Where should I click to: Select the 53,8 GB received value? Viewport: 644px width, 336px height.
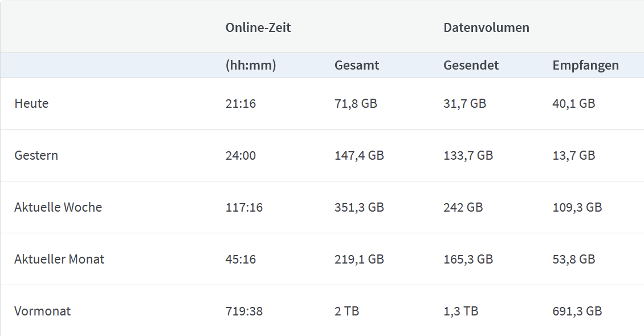573,259
